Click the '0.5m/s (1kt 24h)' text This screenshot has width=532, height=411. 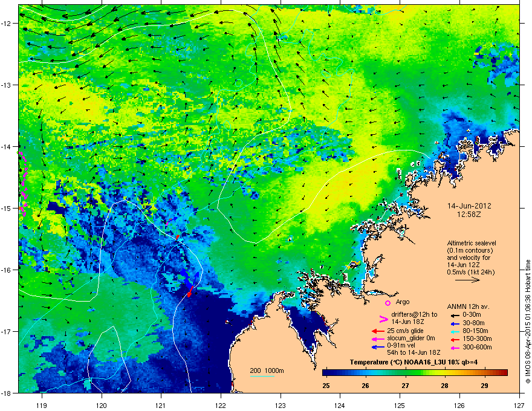pos(470,272)
